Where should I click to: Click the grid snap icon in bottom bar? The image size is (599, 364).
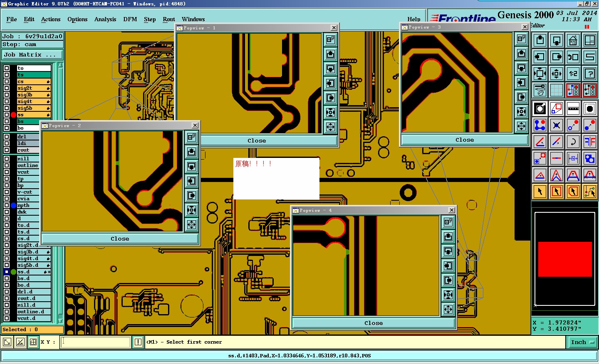tap(33, 342)
